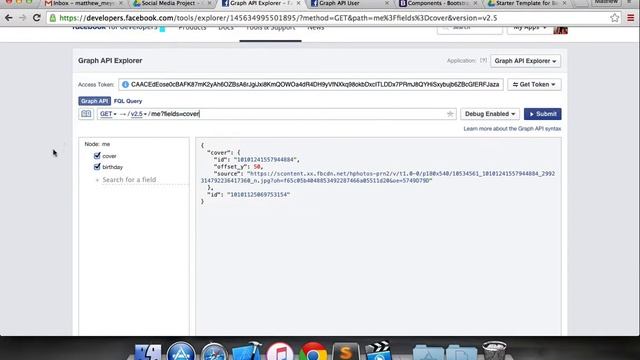Click in the Access Token field
The width and height of the screenshot is (640, 360).
[311, 84]
